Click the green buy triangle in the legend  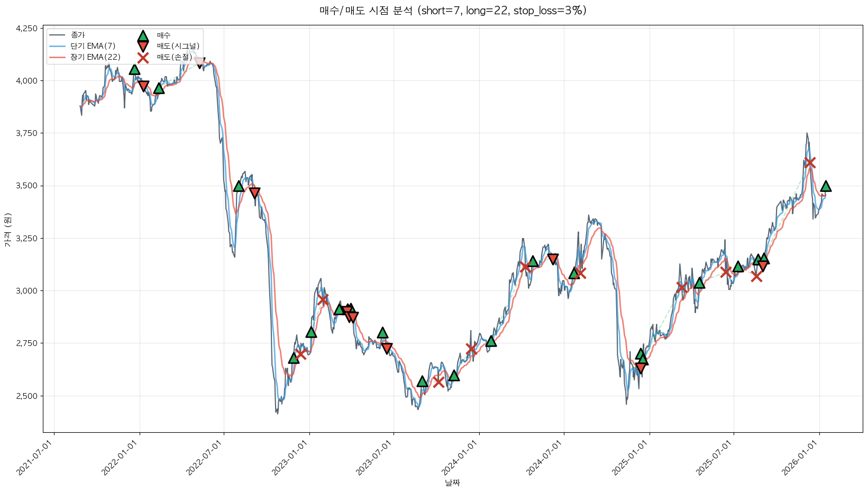[143, 36]
